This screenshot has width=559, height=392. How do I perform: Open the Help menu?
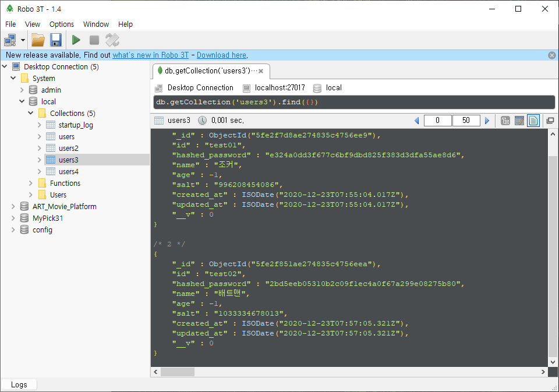pyautogui.click(x=126, y=24)
